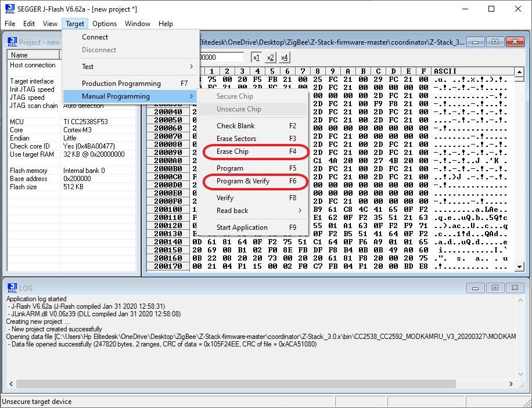
Task: Click Flash size 512 KB value
Action: (73, 187)
